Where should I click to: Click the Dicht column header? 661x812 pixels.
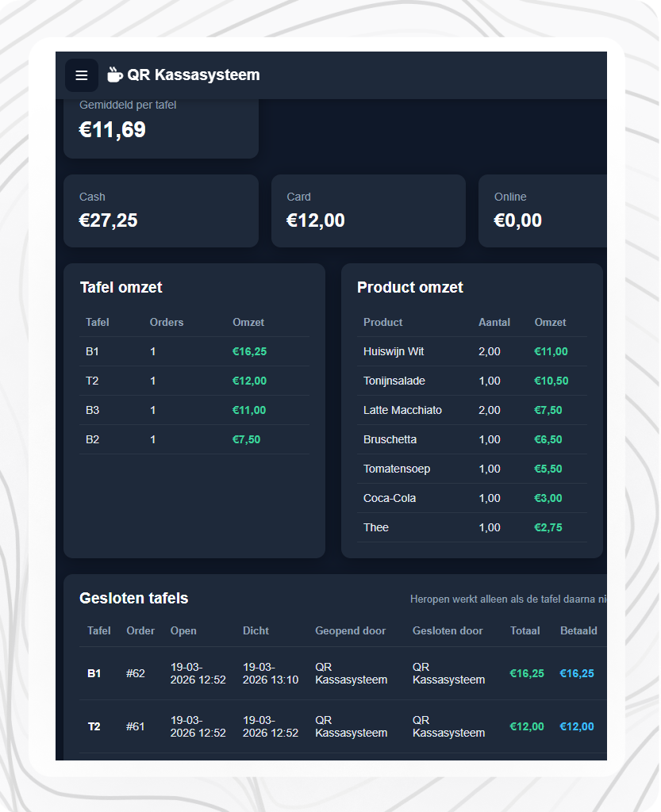coord(256,630)
